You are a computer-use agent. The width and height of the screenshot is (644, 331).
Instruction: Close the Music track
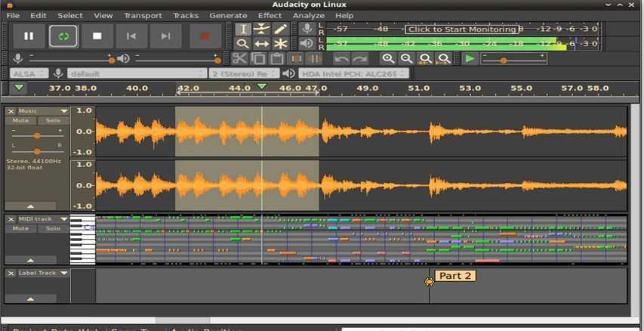[11, 111]
